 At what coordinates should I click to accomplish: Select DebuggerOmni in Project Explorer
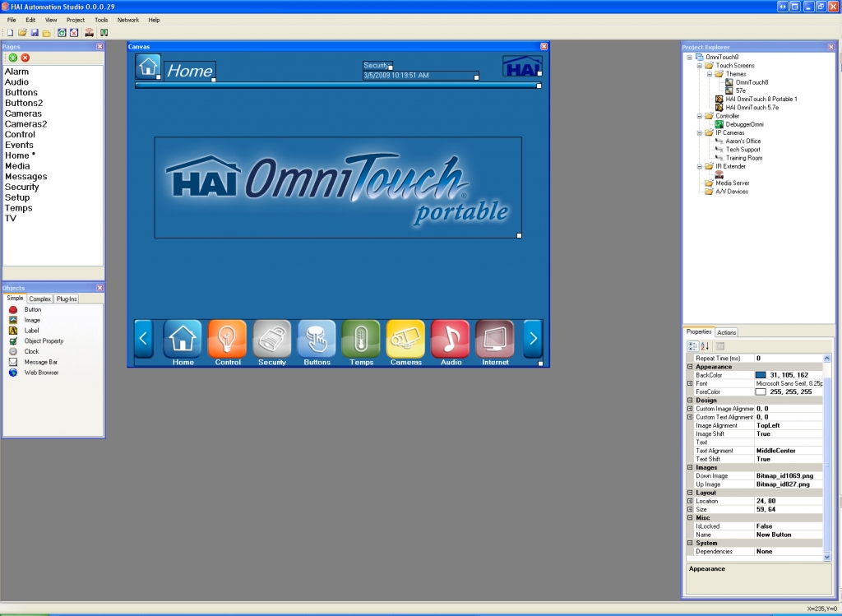point(744,124)
